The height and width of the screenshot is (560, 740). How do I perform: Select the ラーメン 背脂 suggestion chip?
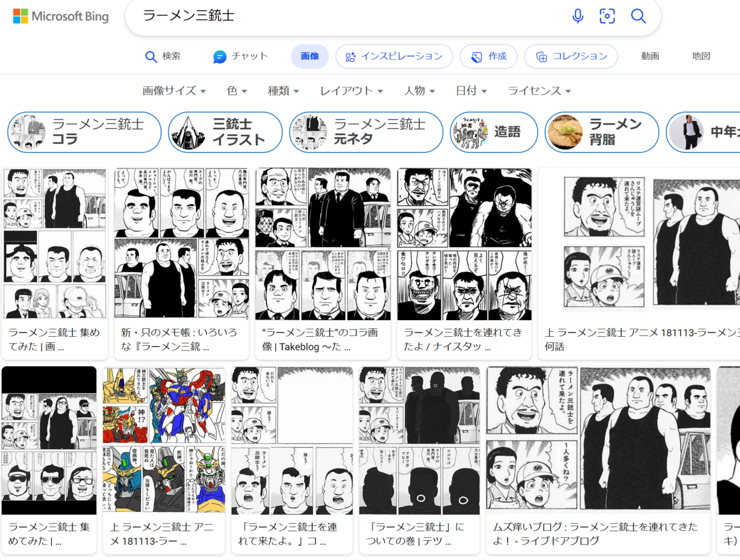coord(602,132)
